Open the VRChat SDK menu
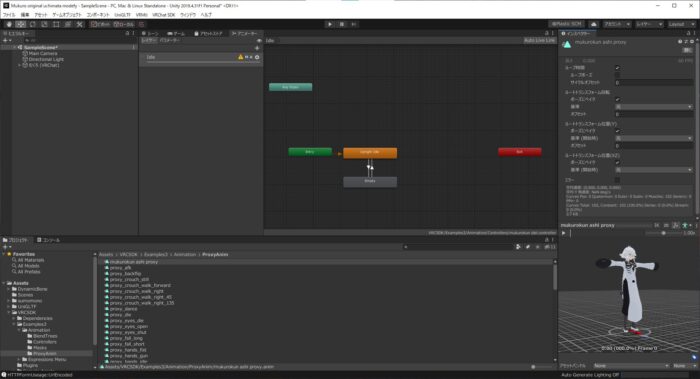700x379 pixels. 164,15
